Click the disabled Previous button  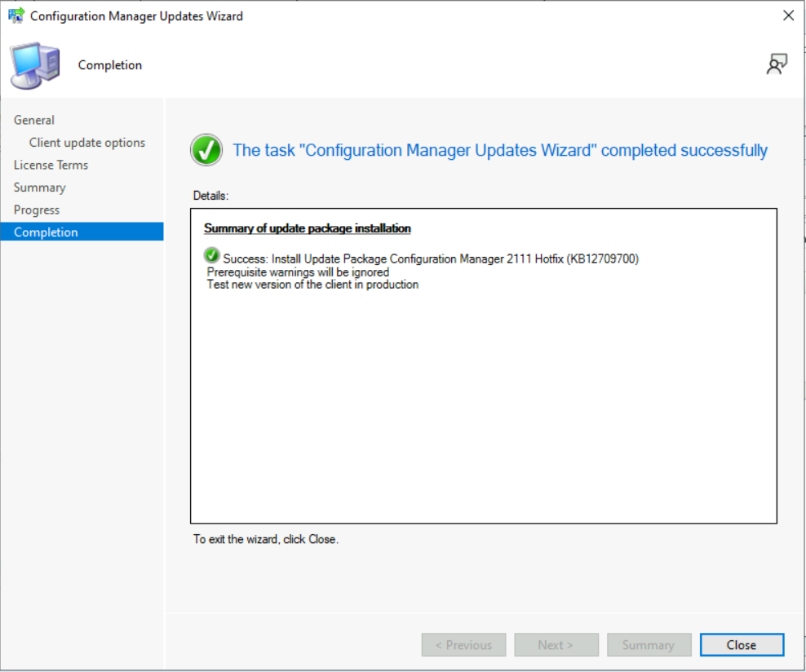(x=463, y=645)
